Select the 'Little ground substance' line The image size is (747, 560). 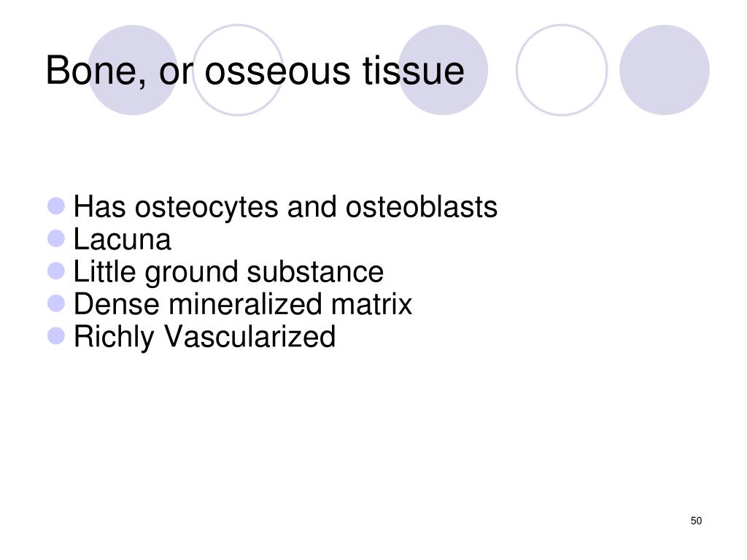228,273
